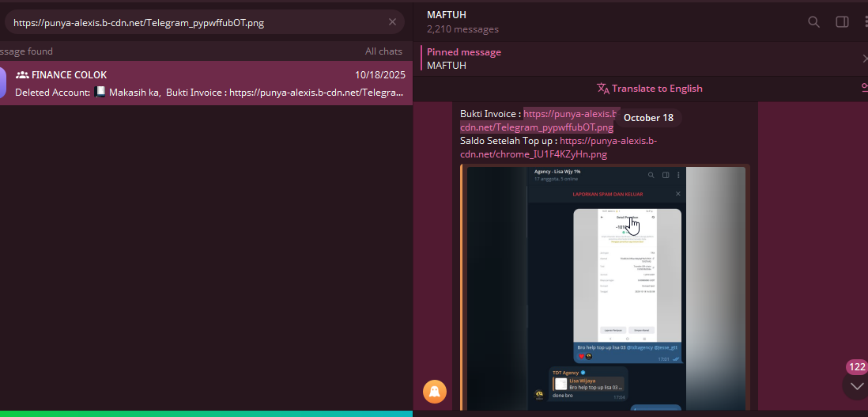Jump to latest messages with down arrow
This screenshot has width=868, height=417.
point(856,386)
